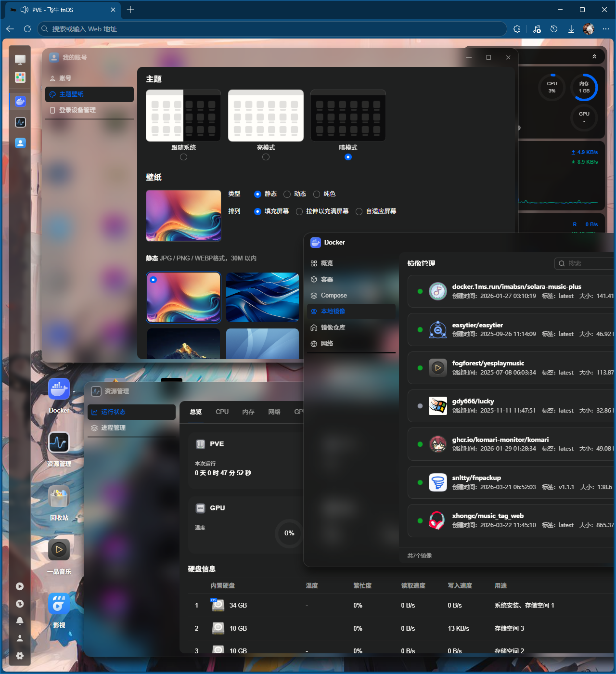Image resolution: width=616 pixels, height=674 pixels.
Task: Collapse the system monitor widget chevron
Action: [594, 57]
